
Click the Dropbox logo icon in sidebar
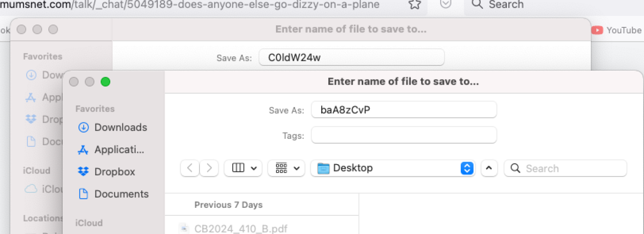[x=83, y=172]
